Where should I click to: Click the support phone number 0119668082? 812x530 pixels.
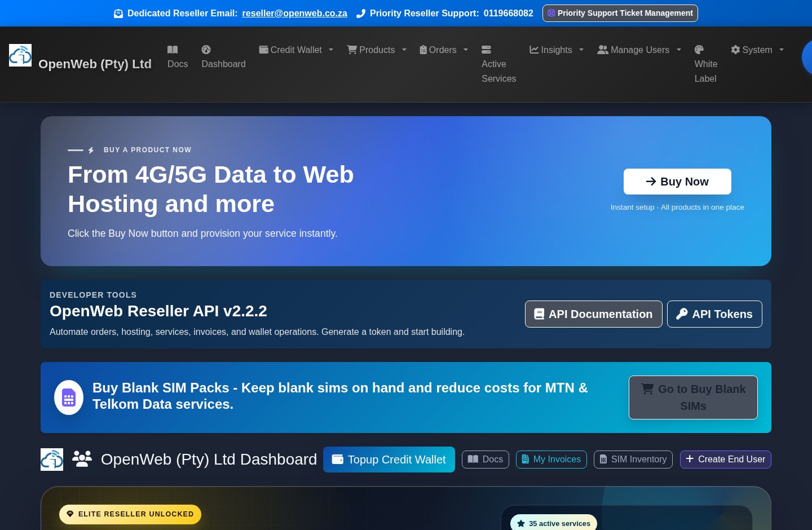point(508,13)
